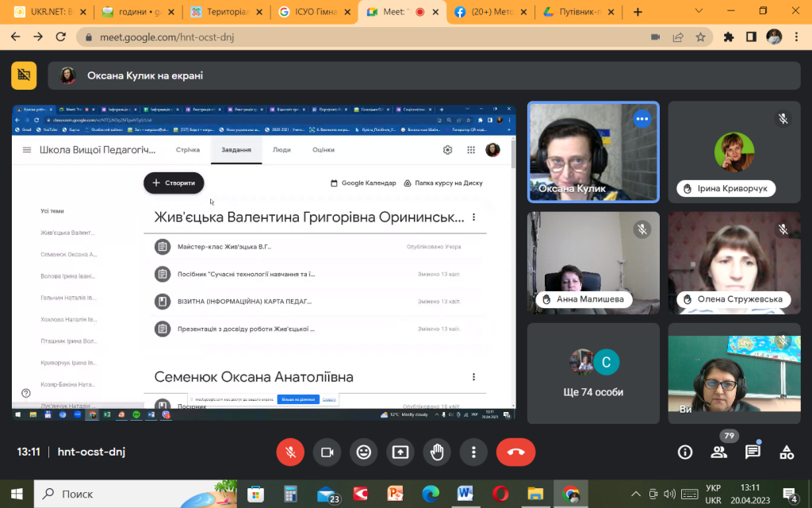Click the meet.google.com address bar
The image size is (812, 508).
pyautogui.click(x=362, y=37)
